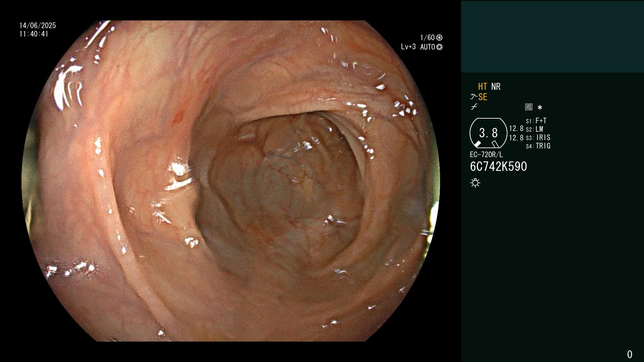Click the iris icon next to AUTO

tap(439, 47)
